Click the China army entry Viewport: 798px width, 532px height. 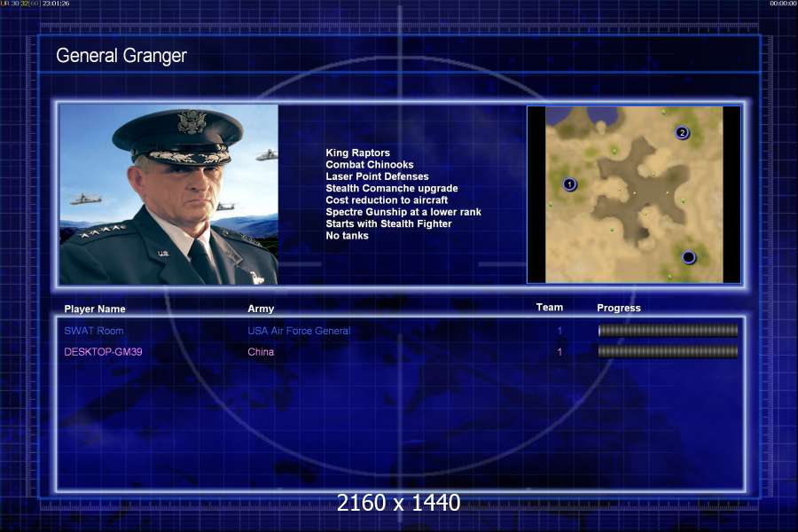pos(261,352)
